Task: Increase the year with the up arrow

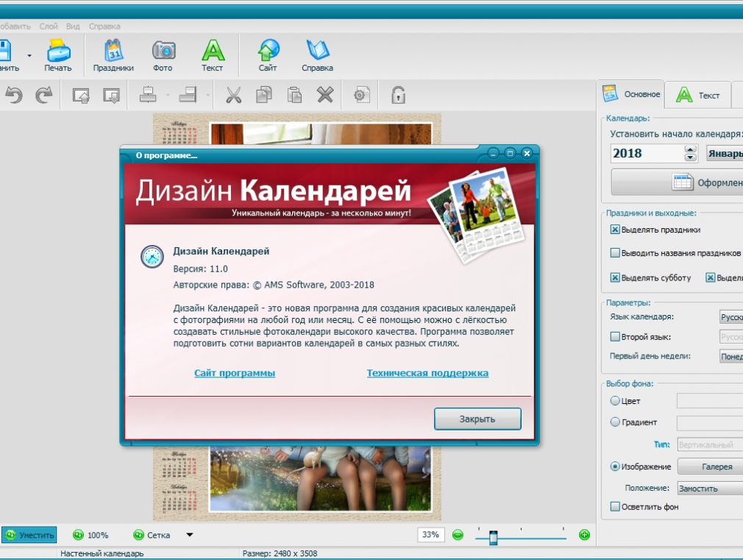Action: coord(691,149)
